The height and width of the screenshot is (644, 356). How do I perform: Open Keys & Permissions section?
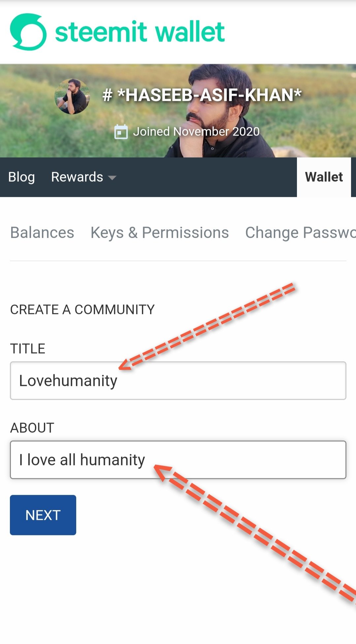[160, 233]
